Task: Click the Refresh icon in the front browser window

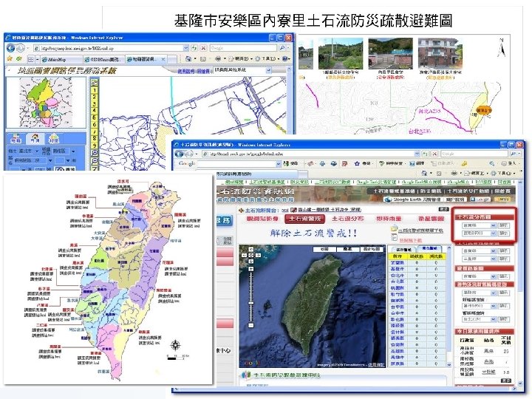Action: point(425,154)
